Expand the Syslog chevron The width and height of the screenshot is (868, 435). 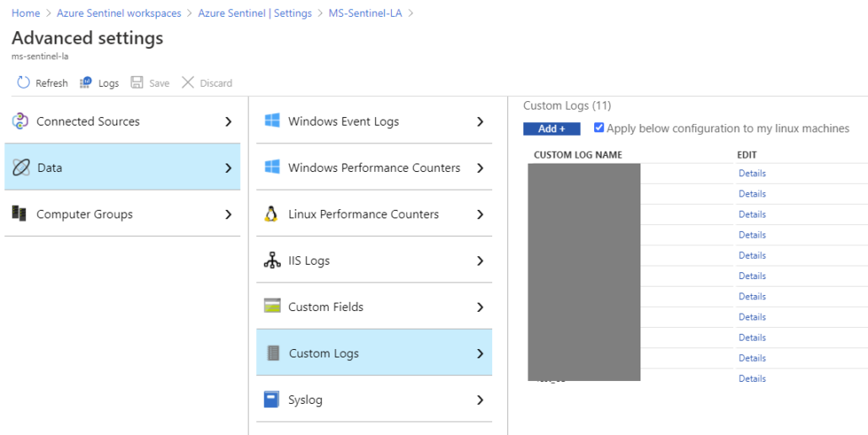click(x=480, y=400)
